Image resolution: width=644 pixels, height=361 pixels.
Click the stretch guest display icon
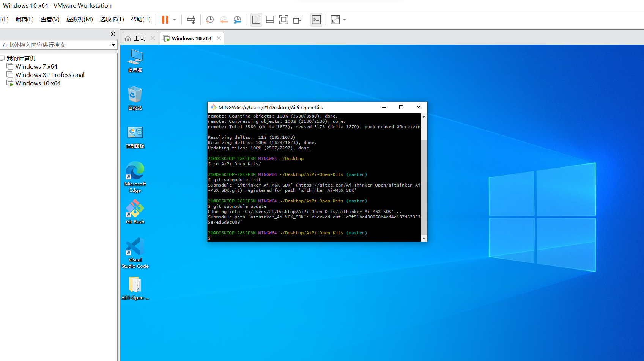pos(335,19)
